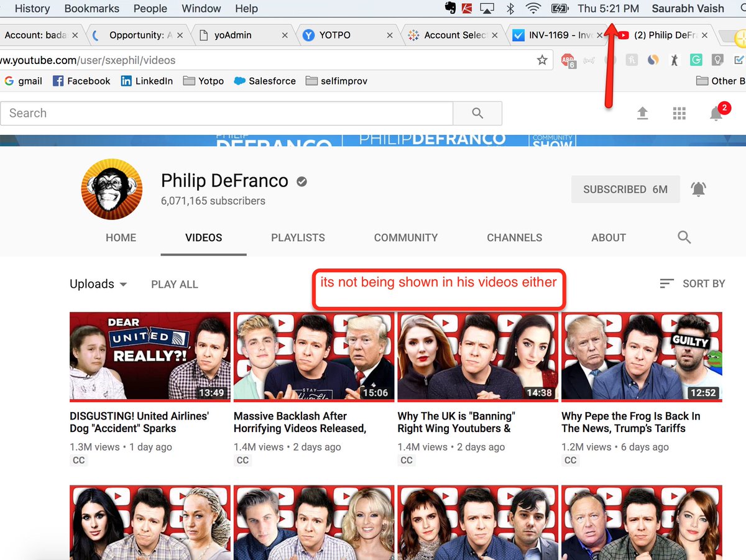Image resolution: width=746 pixels, height=560 pixels.
Task: Open the Bluetooth menu bar icon
Action: coord(510,9)
